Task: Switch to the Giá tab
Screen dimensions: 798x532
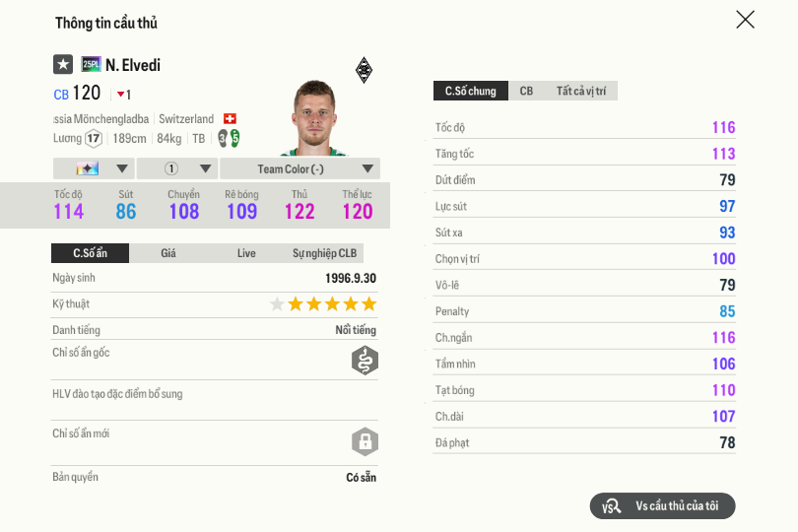Action: (x=168, y=253)
